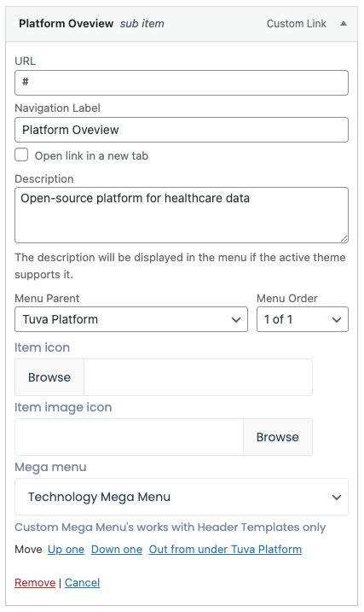Screen dimensions: 364x612
Task: Move Out from under Tuva Platform
Action: tap(225, 549)
